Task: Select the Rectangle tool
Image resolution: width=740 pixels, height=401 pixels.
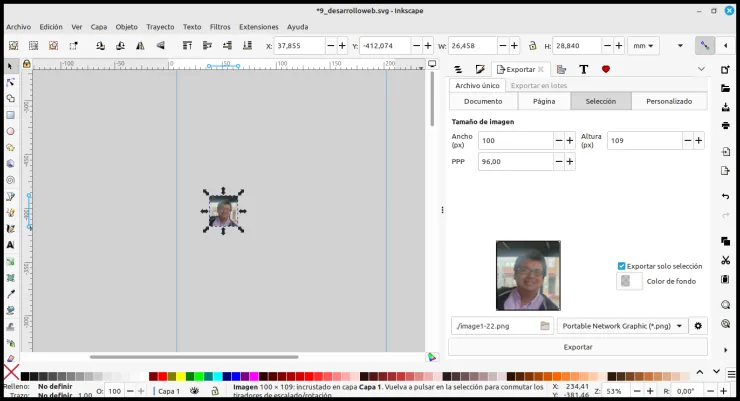Action: pos(10,115)
